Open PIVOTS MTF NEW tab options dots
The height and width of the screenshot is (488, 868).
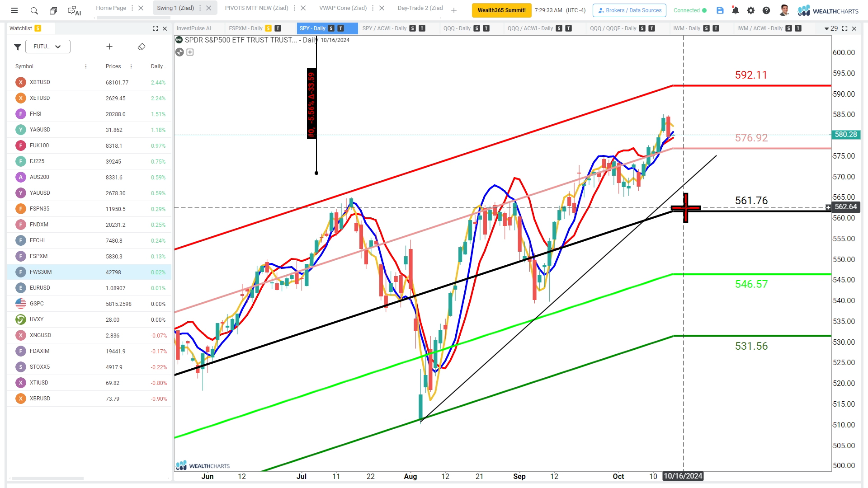point(295,8)
